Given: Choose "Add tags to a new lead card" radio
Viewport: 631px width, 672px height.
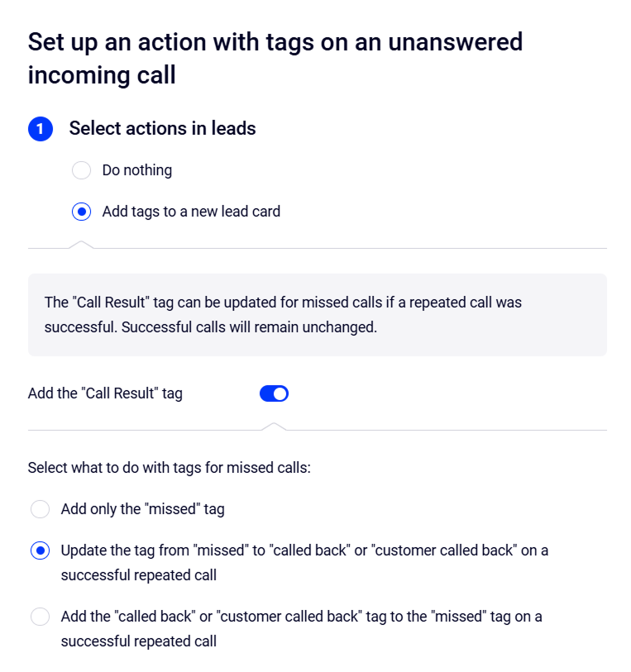Looking at the screenshot, I should click(81, 212).
